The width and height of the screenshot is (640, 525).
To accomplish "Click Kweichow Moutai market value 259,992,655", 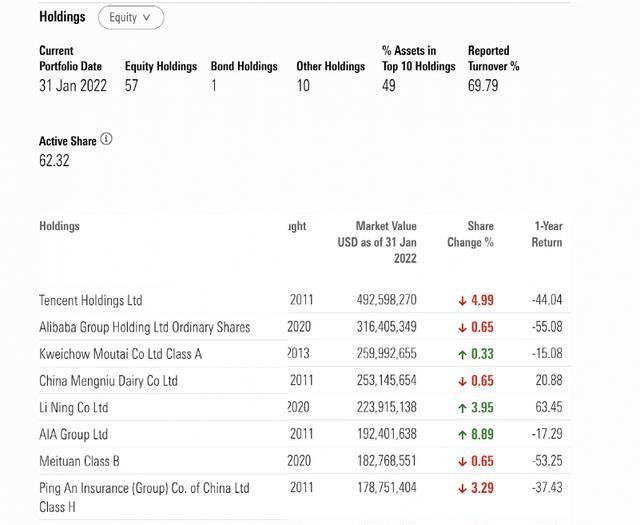I will tap(387, 354).
